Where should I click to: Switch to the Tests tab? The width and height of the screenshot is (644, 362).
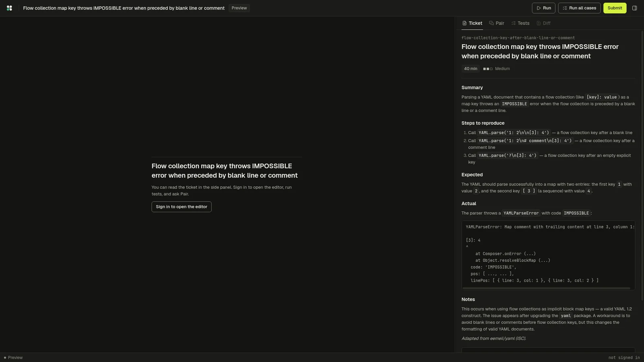pos(520,23)
